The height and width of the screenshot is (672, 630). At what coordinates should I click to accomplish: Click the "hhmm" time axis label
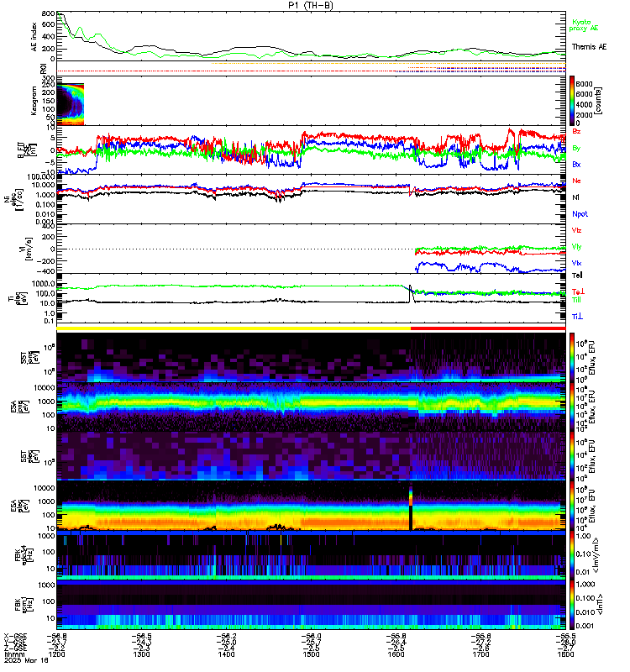tap(13, 654)
